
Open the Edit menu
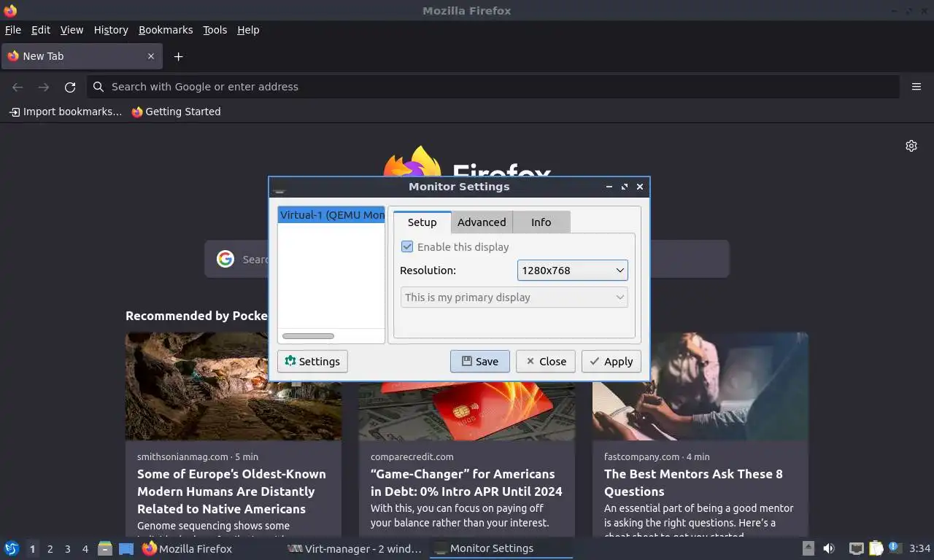41,30
